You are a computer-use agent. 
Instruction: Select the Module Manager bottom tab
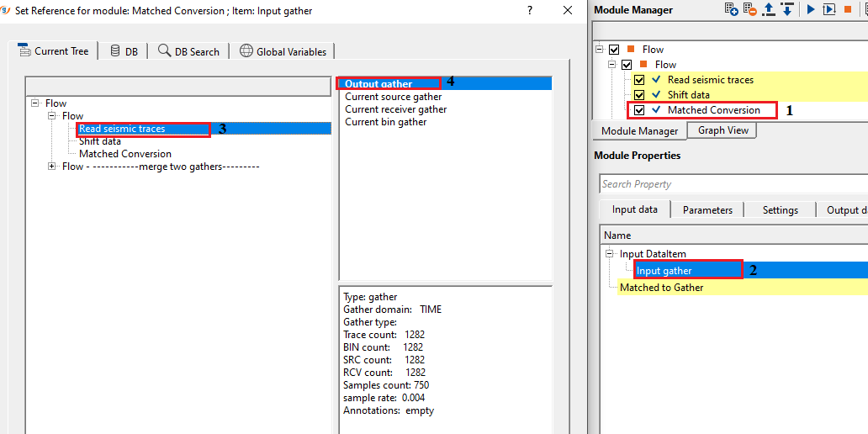pyautogui.click(x=639, y=130)
